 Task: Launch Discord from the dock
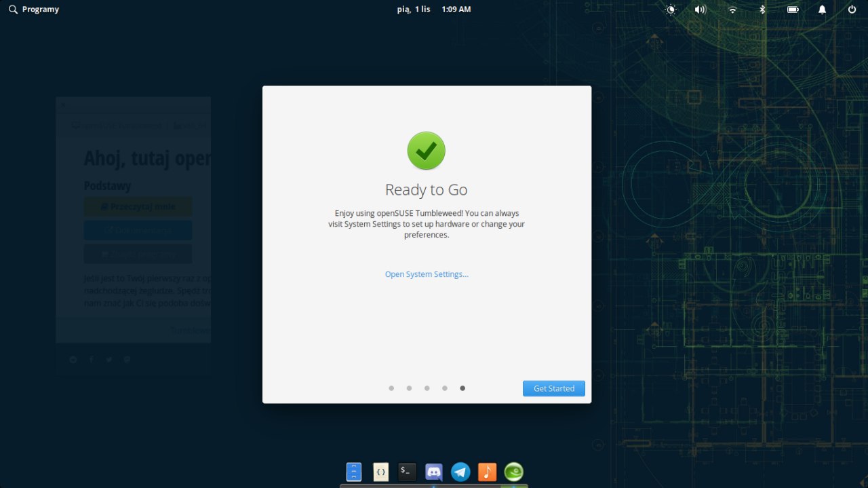434,472
